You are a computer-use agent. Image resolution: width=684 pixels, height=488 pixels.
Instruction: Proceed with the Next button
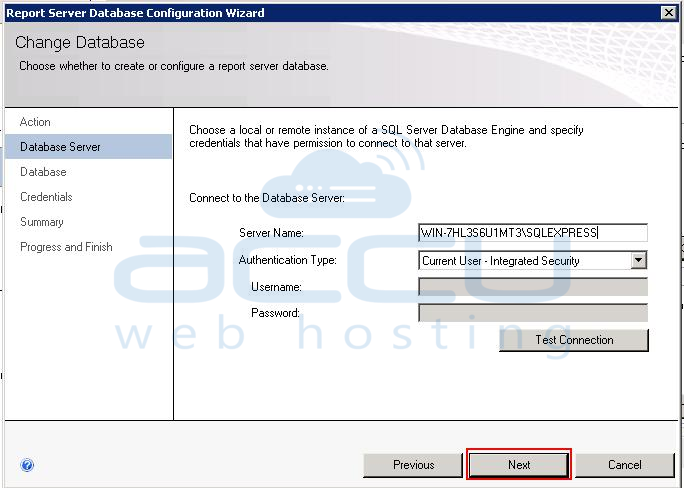click(x=519, y=465)
